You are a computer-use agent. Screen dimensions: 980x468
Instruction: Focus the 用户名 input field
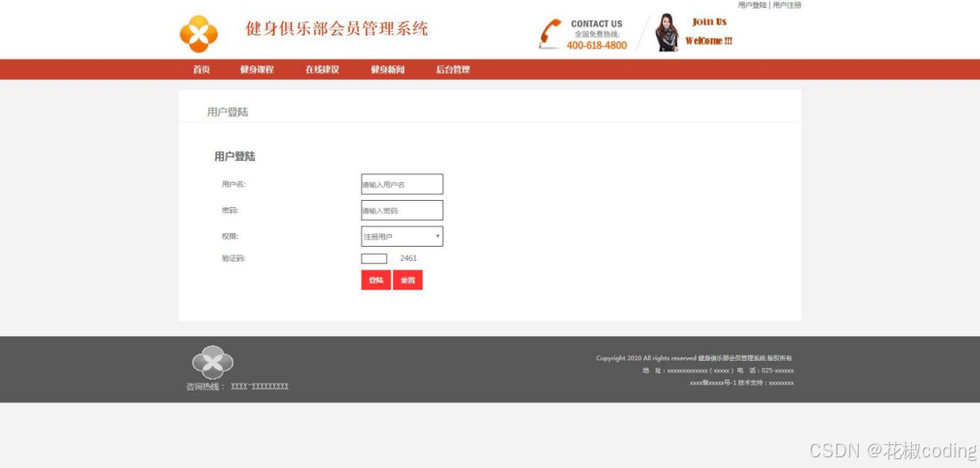[402, 184]
